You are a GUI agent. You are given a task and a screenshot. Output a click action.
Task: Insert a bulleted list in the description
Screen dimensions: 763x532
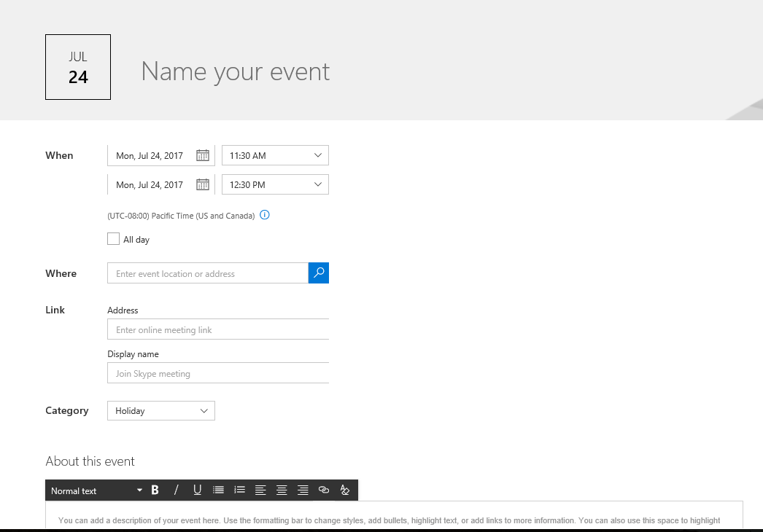[218, 490]
